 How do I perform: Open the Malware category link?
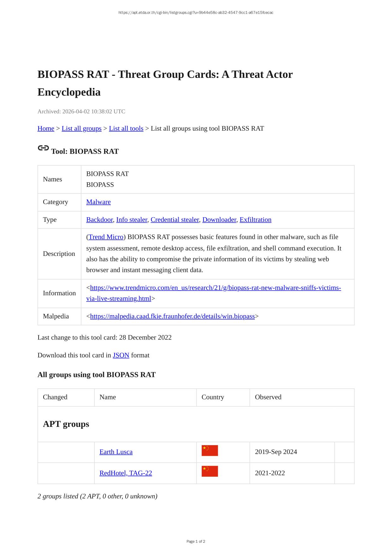[98, 202]
